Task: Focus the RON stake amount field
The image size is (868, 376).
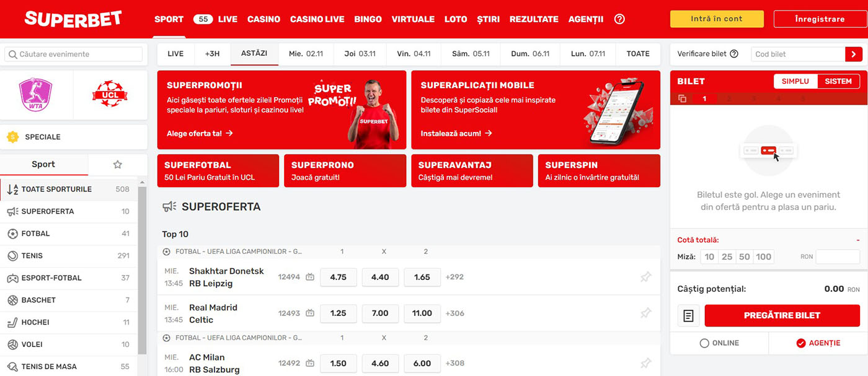Action: point(838,257)
